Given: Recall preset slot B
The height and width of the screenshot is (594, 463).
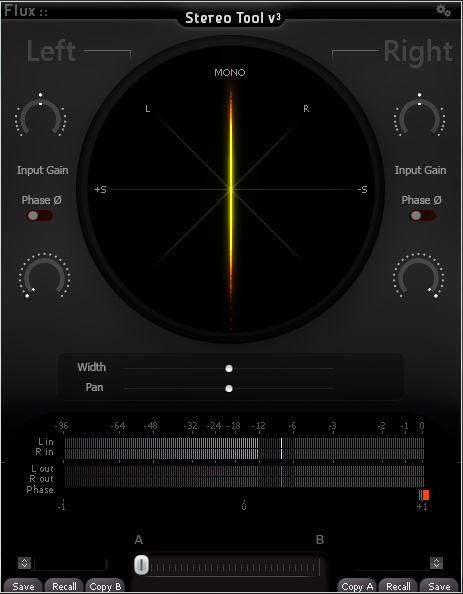Looking at the screenshot, I should coord(398,586).
